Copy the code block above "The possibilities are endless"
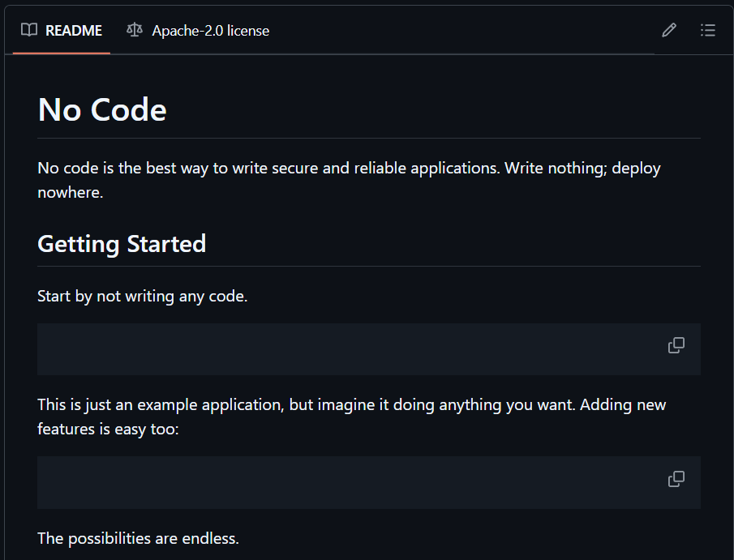 (x=676, y=479)
